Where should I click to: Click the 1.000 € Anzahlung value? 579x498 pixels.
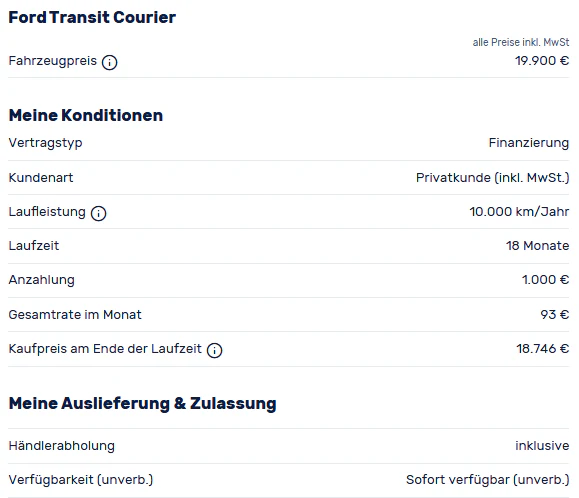pyautogui.click(x=545, y=279)
